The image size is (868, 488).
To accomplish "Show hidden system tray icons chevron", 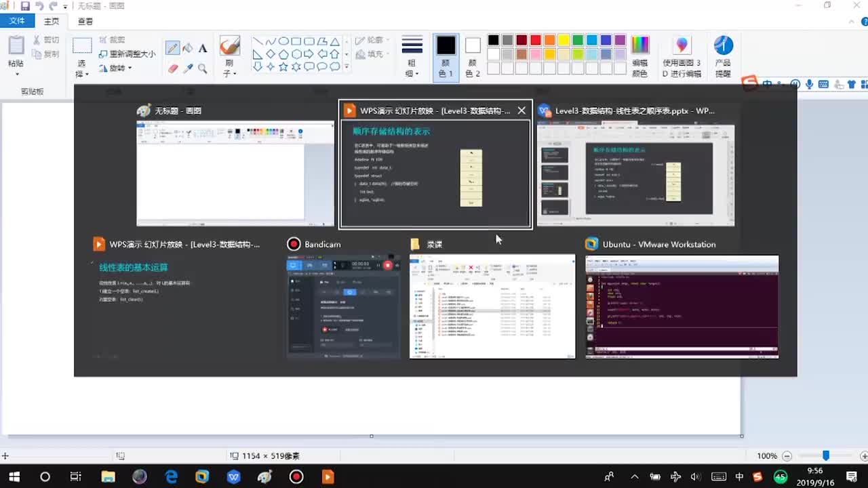I will (x=634, y=477).
